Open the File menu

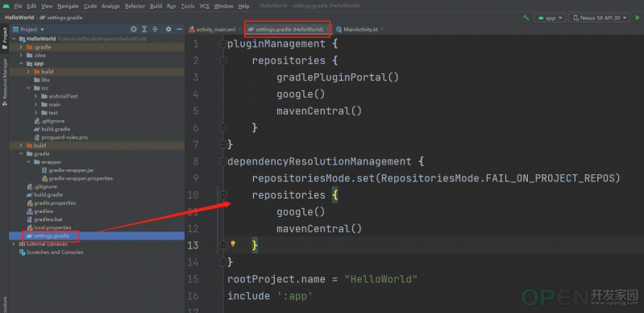click(18, 6)
